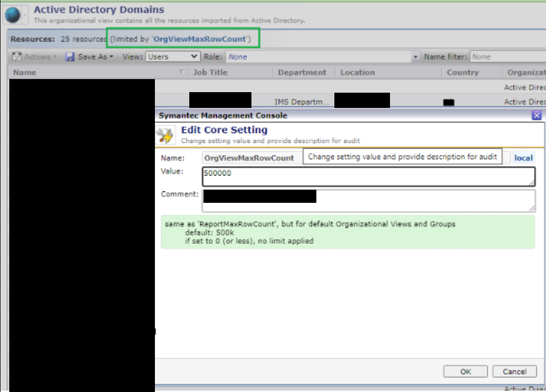Screen dimensions: 546x392
Task: Click the Actions toolbar icon
Action: (x=16, y=56)
